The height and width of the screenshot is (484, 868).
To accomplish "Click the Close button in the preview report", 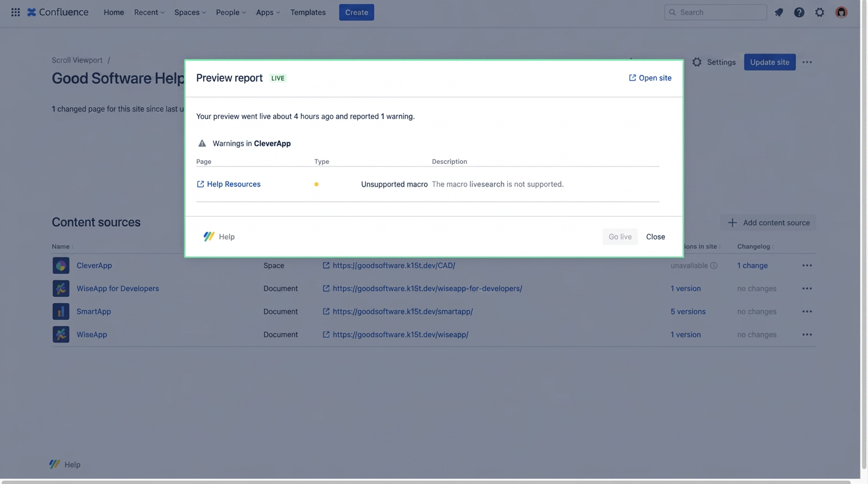I will (655, 236).
